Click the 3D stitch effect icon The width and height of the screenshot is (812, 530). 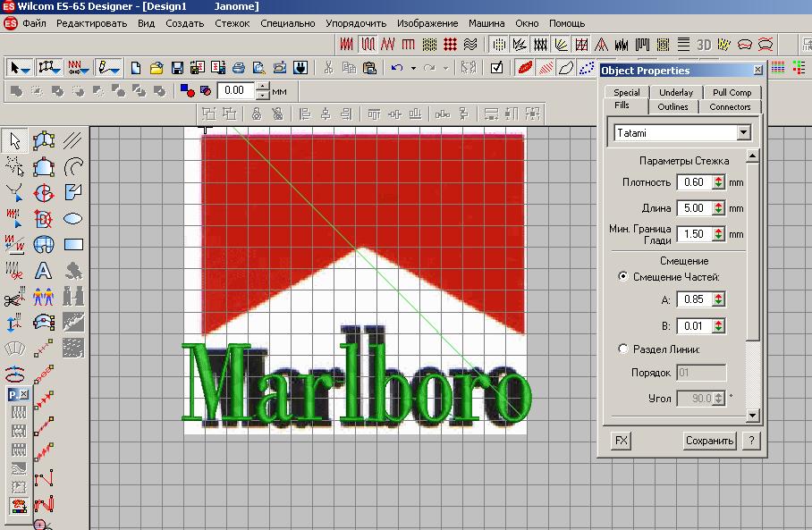(704, 44)
